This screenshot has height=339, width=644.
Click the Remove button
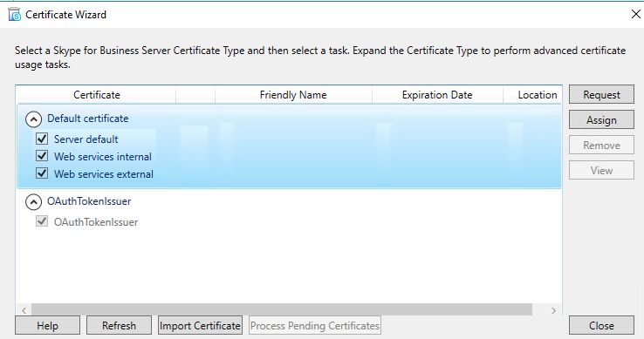point(601,146)
